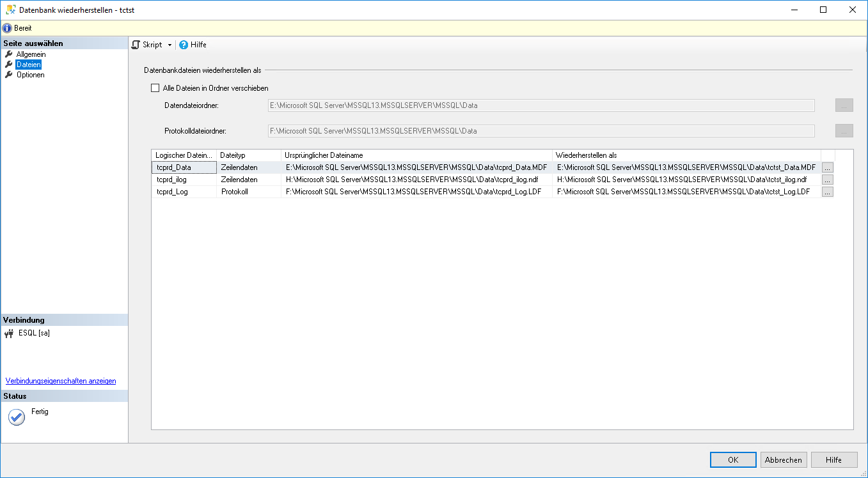Browse for restore path of tctst_Log.LDF
This screenshot has width=868, height=478.
tap(828, 192)
